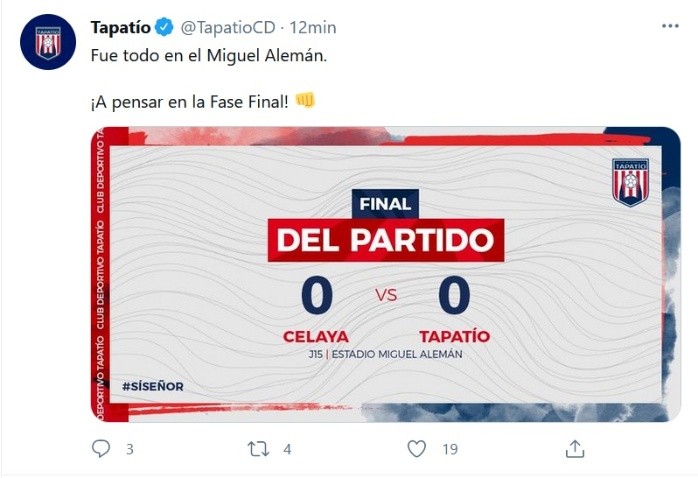Screen dimensions: 698x478
Task: Click the dark blue FINAL label
Action: click(385, 204)
